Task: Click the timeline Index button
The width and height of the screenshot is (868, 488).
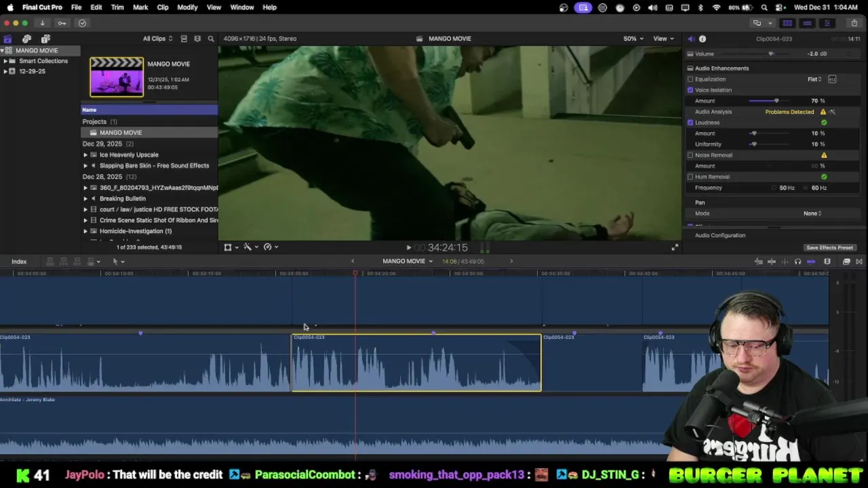Action: pyautogui.click(x=19, y=262)
